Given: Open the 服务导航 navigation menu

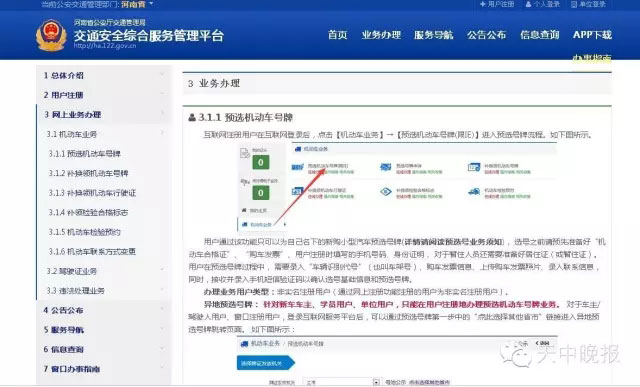Looking at the screenshot, I should click(433, 35).
